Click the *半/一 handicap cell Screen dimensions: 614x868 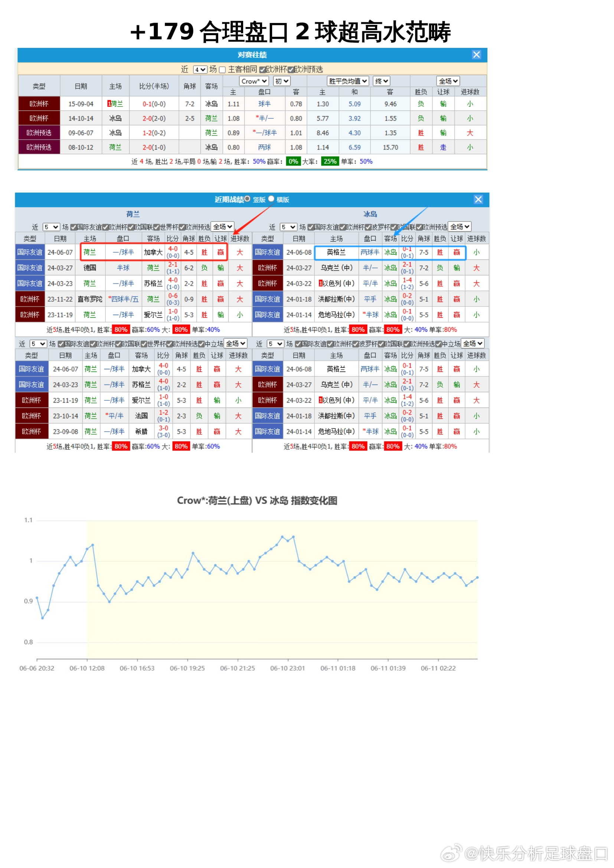pyautogui.click(x=264, y=118)
